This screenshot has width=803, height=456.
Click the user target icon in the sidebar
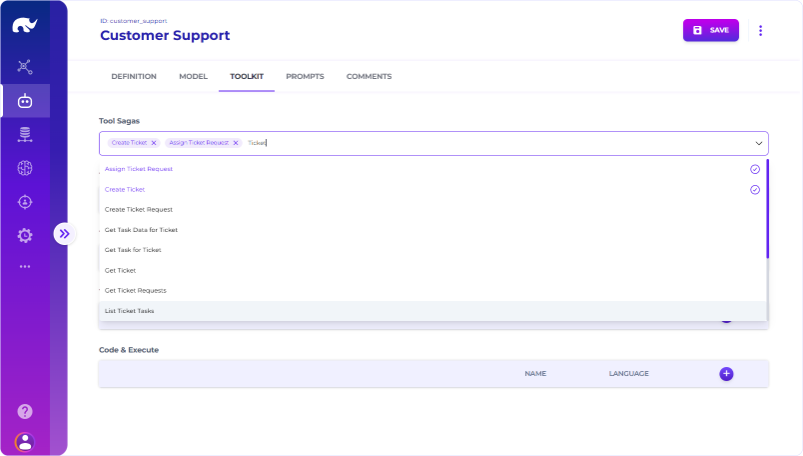tap(25, 202)
